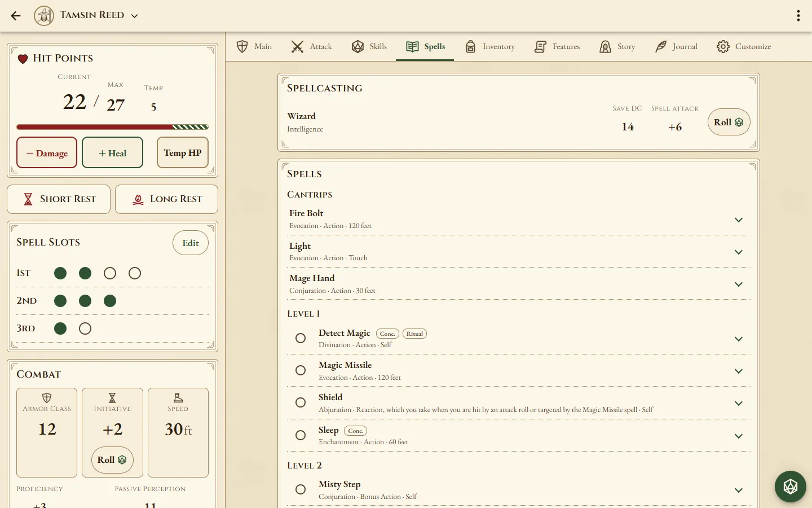Click the Heal button
Image resolution: width=812 pixels, height=508 pixels.
pos(112,153)
